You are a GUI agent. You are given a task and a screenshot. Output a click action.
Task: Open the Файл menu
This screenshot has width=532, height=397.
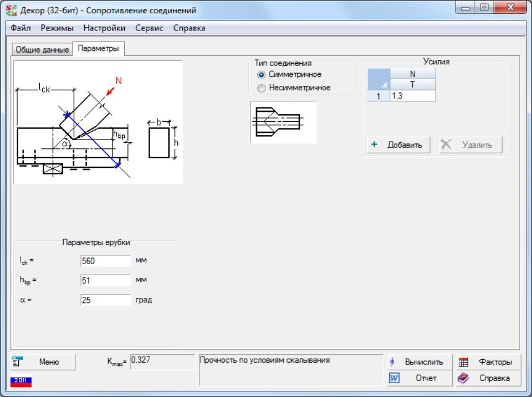click(x=21, y=28)
